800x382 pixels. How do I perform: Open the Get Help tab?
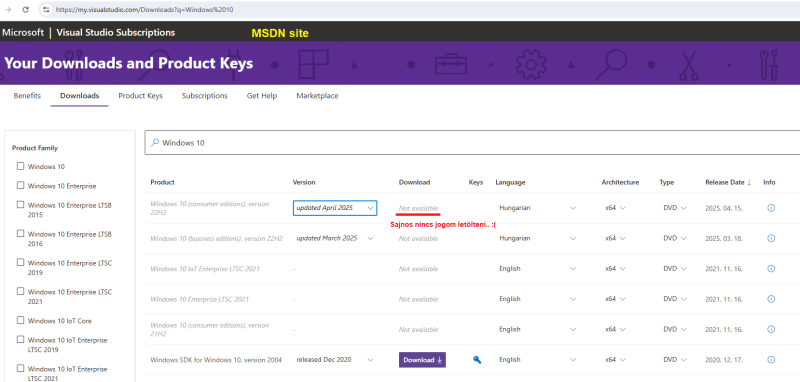coord(262,95)
